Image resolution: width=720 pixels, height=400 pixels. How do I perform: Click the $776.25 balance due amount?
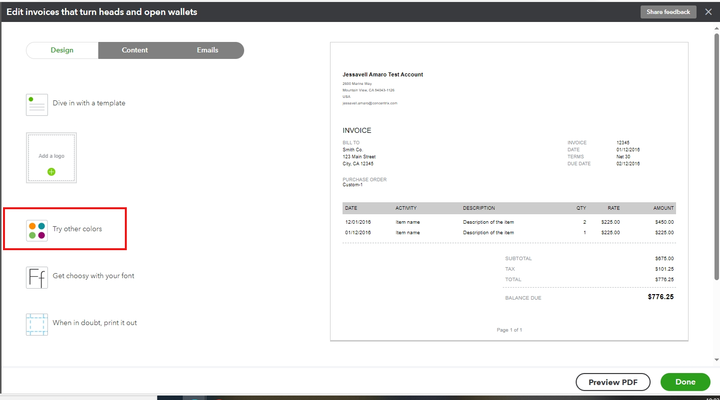point(661,297)
